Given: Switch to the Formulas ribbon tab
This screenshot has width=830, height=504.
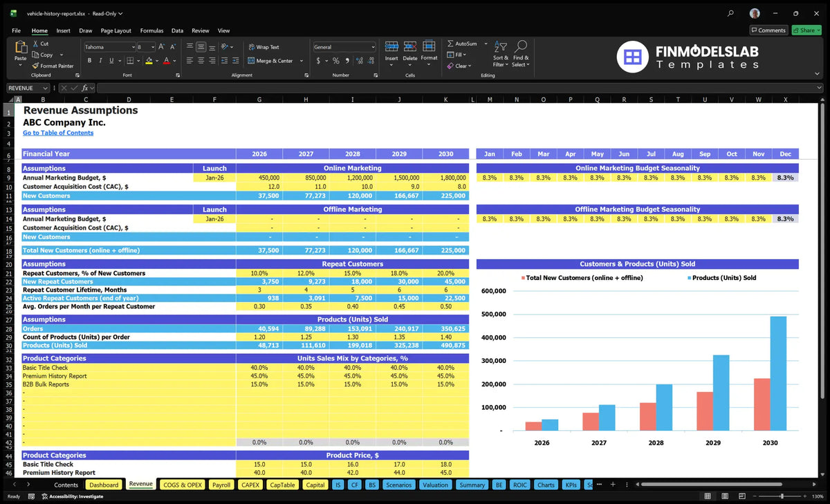Looking at the screenshot, I should (x=151, y=30).
